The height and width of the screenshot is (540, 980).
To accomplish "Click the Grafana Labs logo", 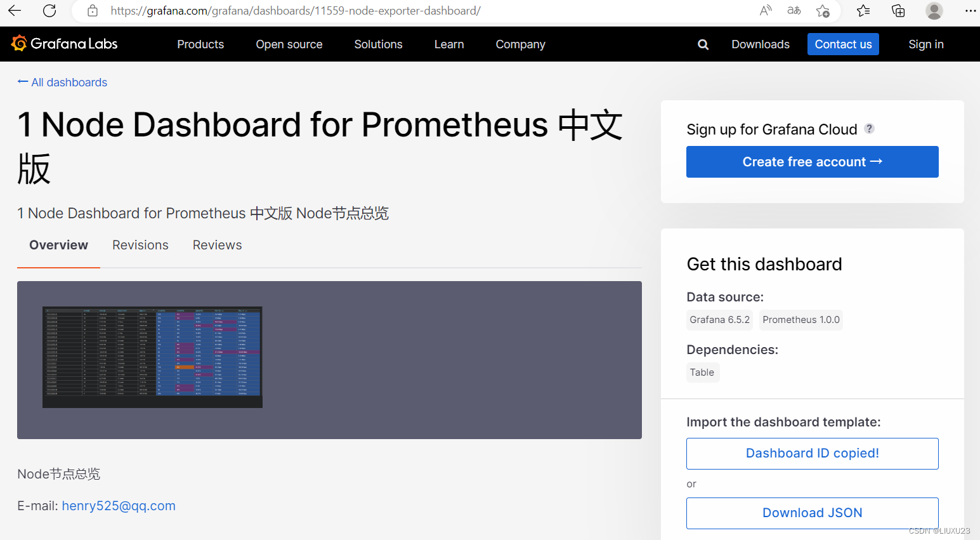I will [65, 44].
